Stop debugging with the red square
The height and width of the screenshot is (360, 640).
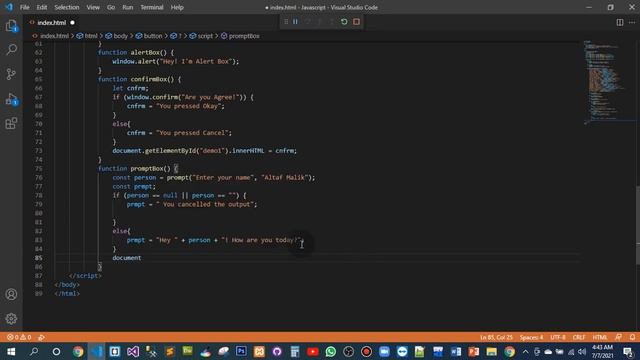tap(356, 22)
